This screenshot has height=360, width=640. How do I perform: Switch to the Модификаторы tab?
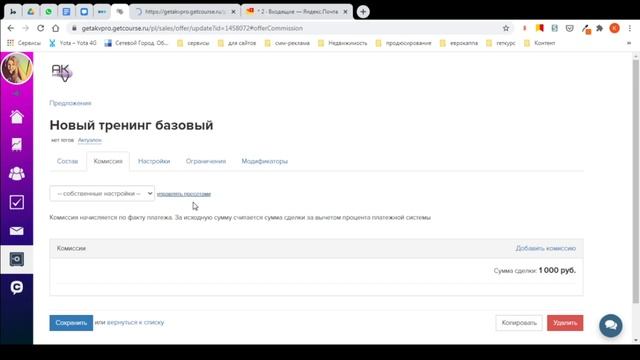point(264,161)
